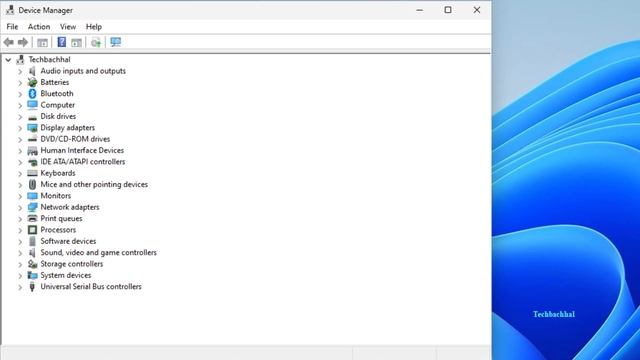Select the Keyboards label

pyautogui.click(x=58, y=173)
